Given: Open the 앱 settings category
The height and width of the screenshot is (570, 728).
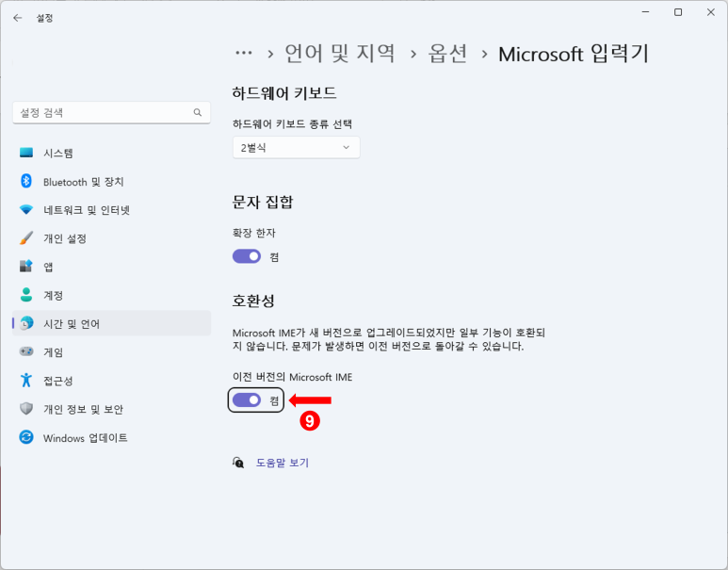Looking at the screenshot, I should pyautogui.click(x=111, y=267).
